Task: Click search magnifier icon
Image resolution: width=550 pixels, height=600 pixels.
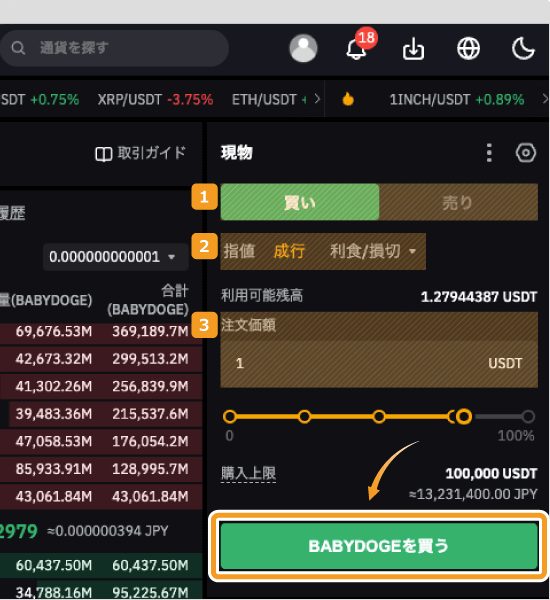Action: (18, 48)
